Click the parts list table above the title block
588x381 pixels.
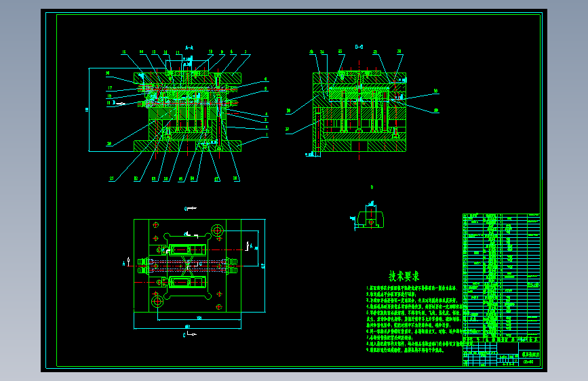point(501,277)
